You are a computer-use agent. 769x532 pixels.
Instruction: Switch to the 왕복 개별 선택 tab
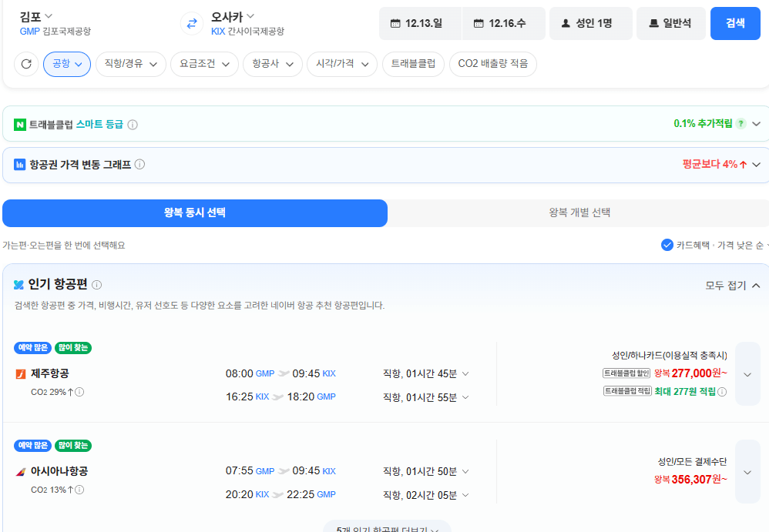579,212
